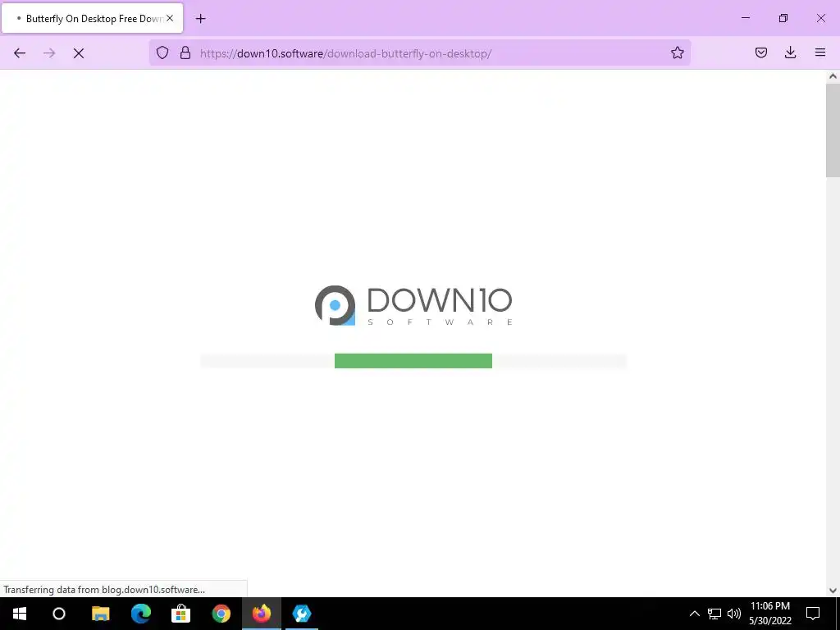The height and width of the screenshot is (630, 840).
Task: Switch to Firefox in taskbar
Action: [262, 614]
